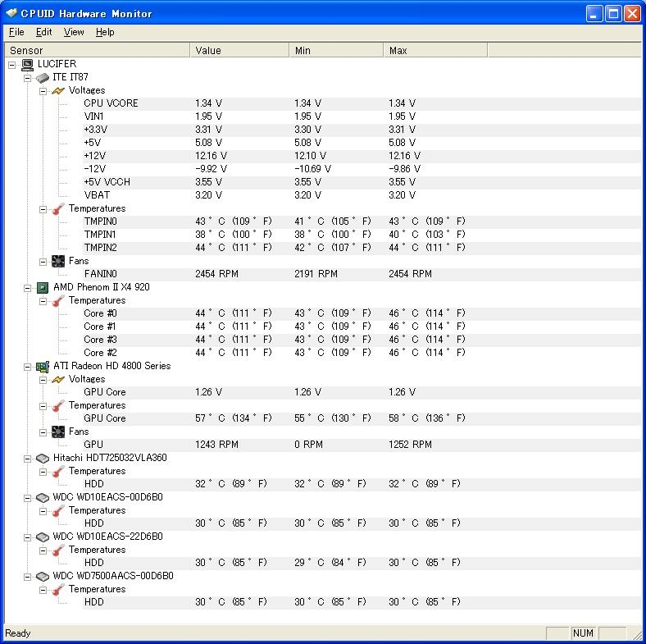646x644 pixels.
Task: Click the Fans icon under ATI Radeon
Action: coord(58,432)
